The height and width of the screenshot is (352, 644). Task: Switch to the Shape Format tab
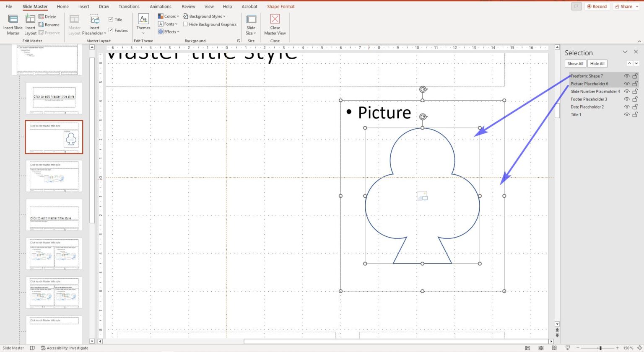point(280,6)
